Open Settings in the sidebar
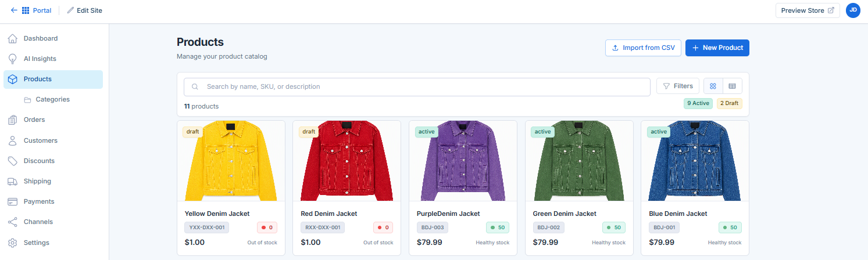868x260 pixels. 53,243
